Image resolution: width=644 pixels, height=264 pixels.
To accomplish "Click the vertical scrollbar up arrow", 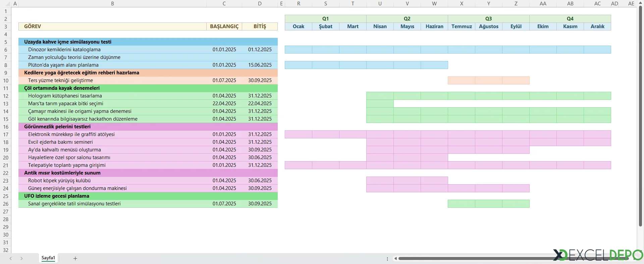I will point(640,3).
